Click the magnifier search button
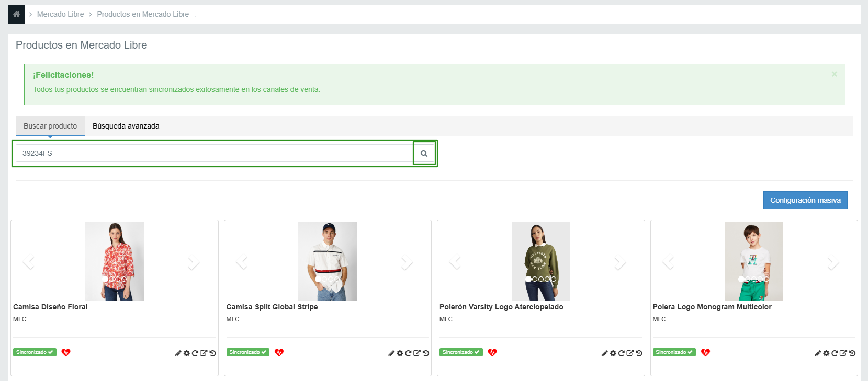Image resolution: width=868 pixels, height=381 pixels. pyautogui.click(x=424, y=153)
